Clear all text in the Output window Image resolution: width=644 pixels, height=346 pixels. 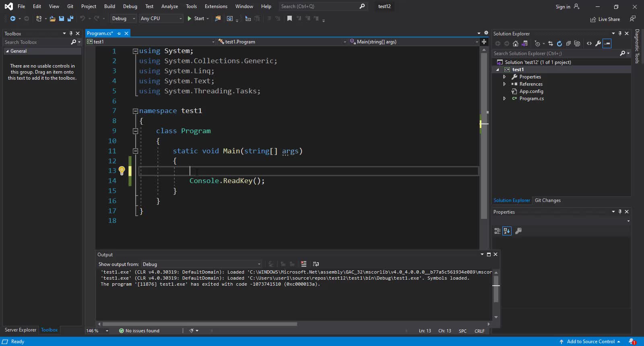(303, 264)
